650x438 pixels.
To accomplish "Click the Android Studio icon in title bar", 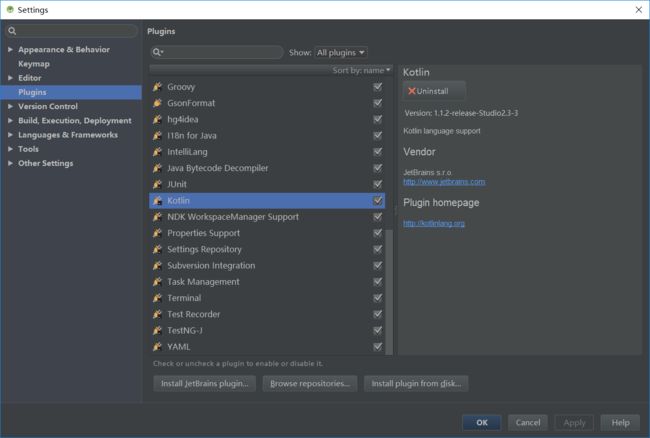I will coord(10,10).
